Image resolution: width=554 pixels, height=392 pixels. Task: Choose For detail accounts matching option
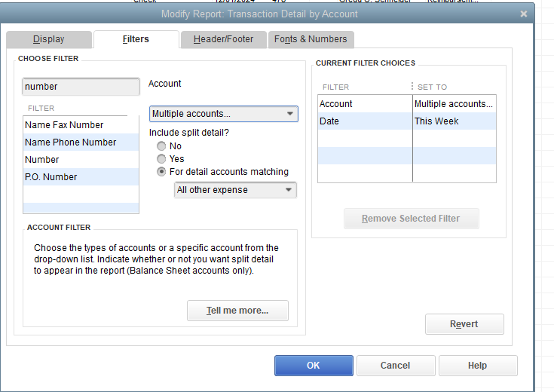161,172
